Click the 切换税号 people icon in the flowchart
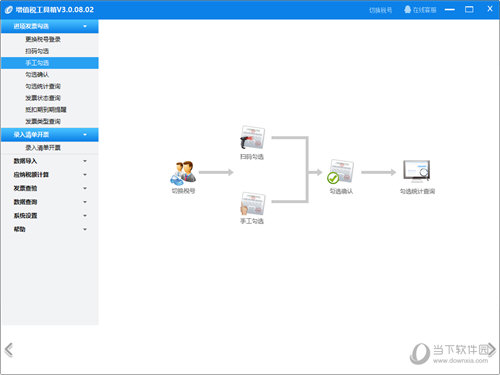The width and height of the screenshot is (500, 375). pyautogui.click(x=183, y=173)
